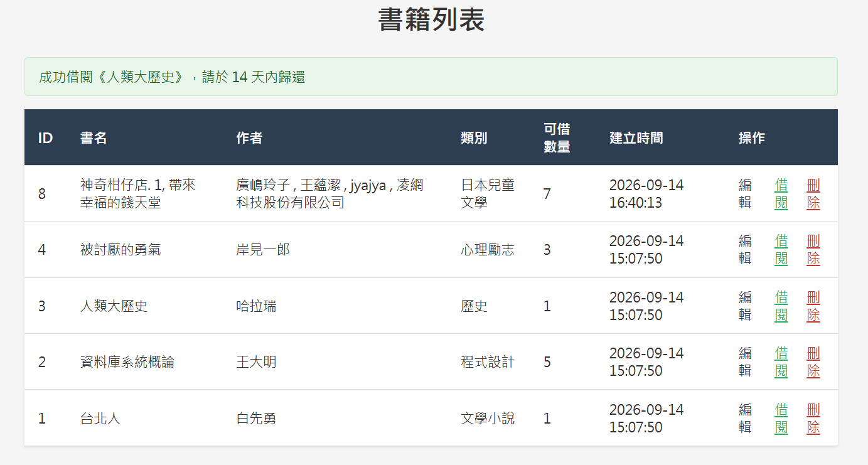Borrow 人類大歷史 with the 借閱 link
This screenshot has width=868, height=465.
click(x=781, y=306)
